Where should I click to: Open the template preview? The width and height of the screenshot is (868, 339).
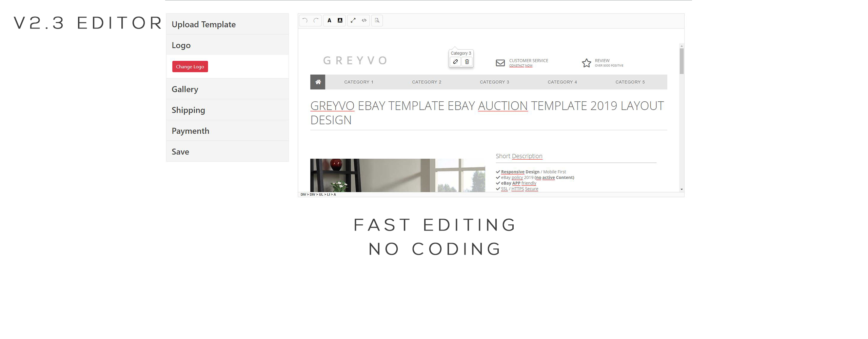377,20
